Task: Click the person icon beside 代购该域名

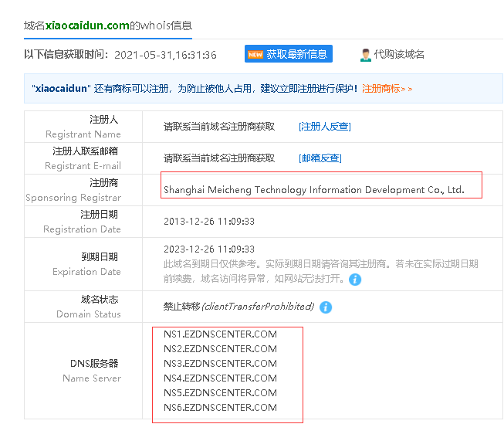Action: [366, 54]
